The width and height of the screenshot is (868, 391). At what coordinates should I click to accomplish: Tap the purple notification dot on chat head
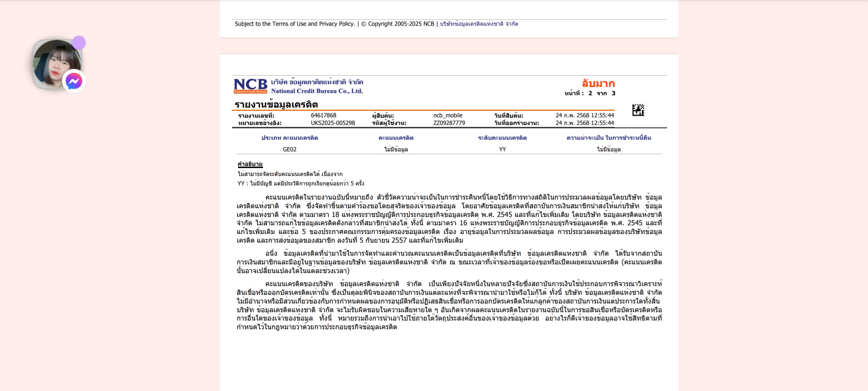point(79,43)
